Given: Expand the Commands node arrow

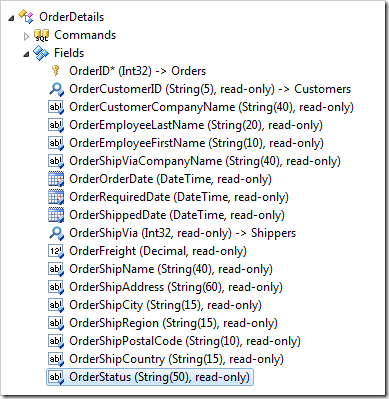Looking at the screenshot, I should click(x=26, y=36).
